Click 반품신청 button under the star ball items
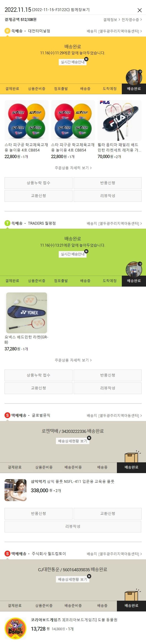 click(107, 183)
